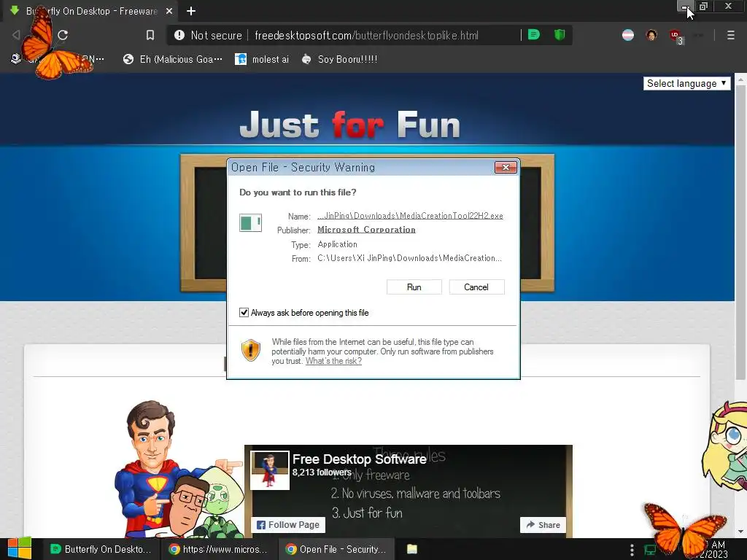Open File Explorer folder on taskbar
Viewport: 747px width, 560px height.
412,549
